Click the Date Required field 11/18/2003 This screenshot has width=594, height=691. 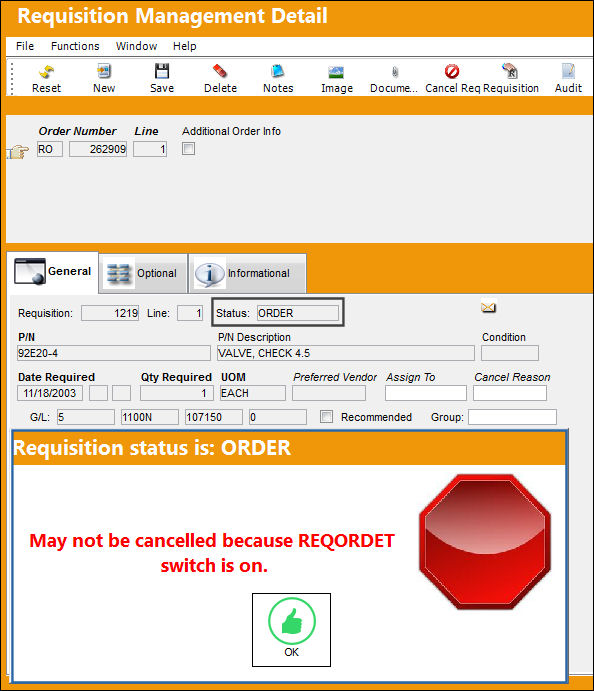click(50, 393)
